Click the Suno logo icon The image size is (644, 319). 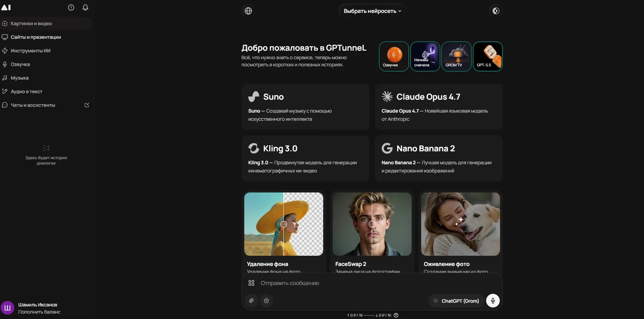(254, 97)
